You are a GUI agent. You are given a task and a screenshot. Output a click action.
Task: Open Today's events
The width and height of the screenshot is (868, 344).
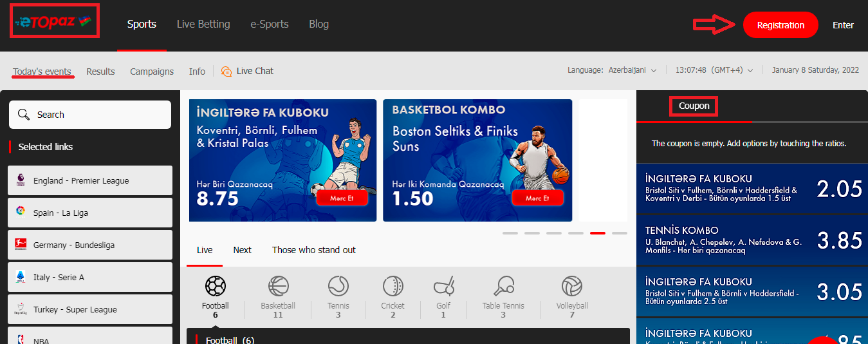coord(42,71)
